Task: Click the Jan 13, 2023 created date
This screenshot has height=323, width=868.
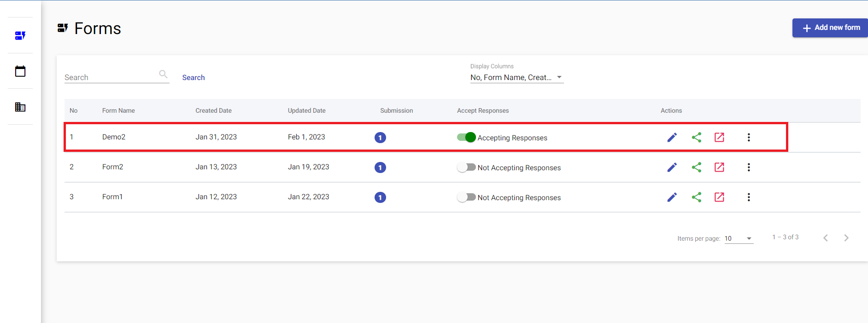Action: coord(216,167)
